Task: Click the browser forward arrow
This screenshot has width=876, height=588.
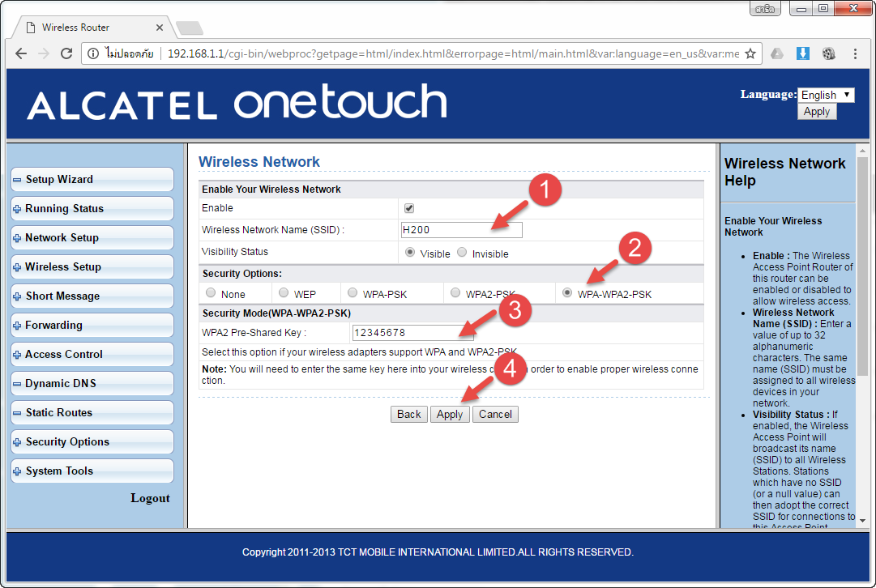Action: point(44,53)
